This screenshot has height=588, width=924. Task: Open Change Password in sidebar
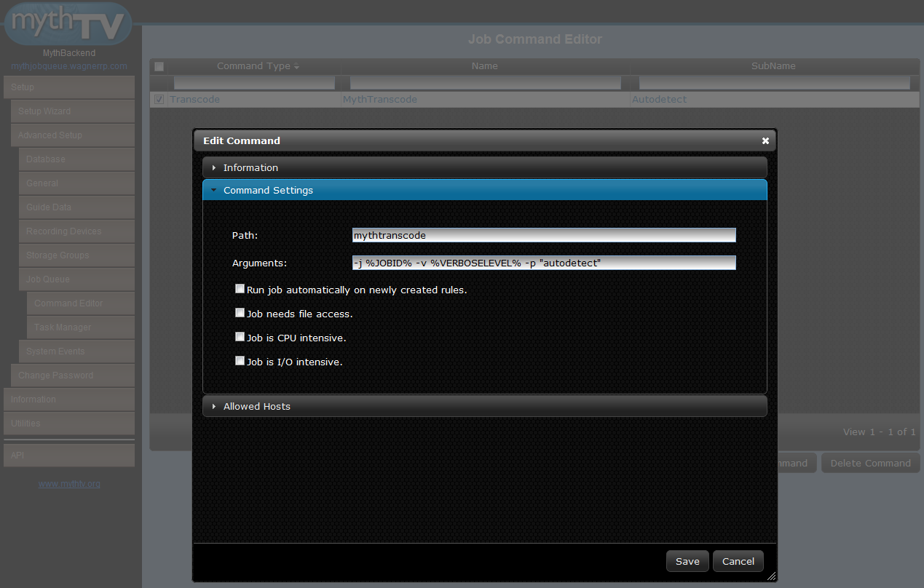(73, 376)
